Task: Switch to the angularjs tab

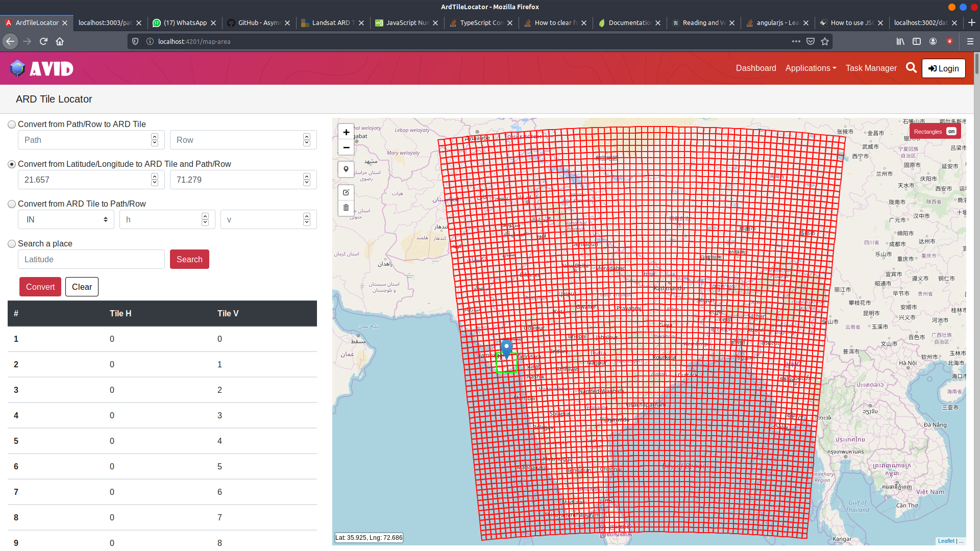Action: [x=777, y=23]
